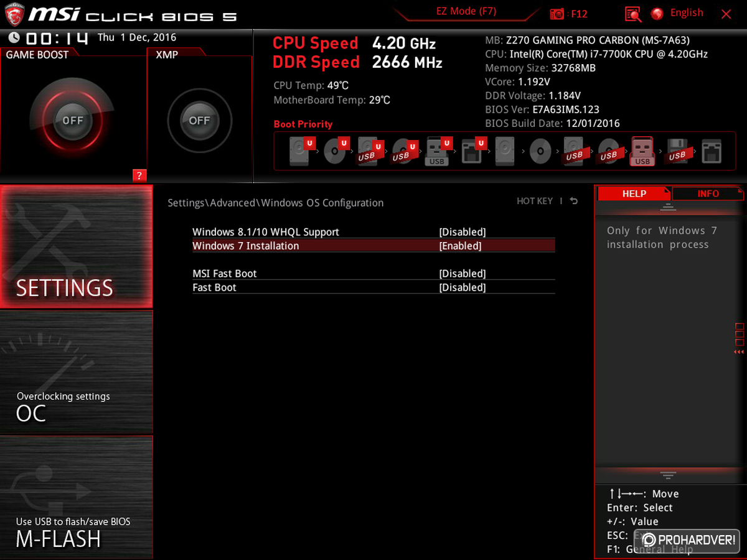The image size is (747, 560).
Task: Select the legacy network boot icon
Action: (712, 151)
